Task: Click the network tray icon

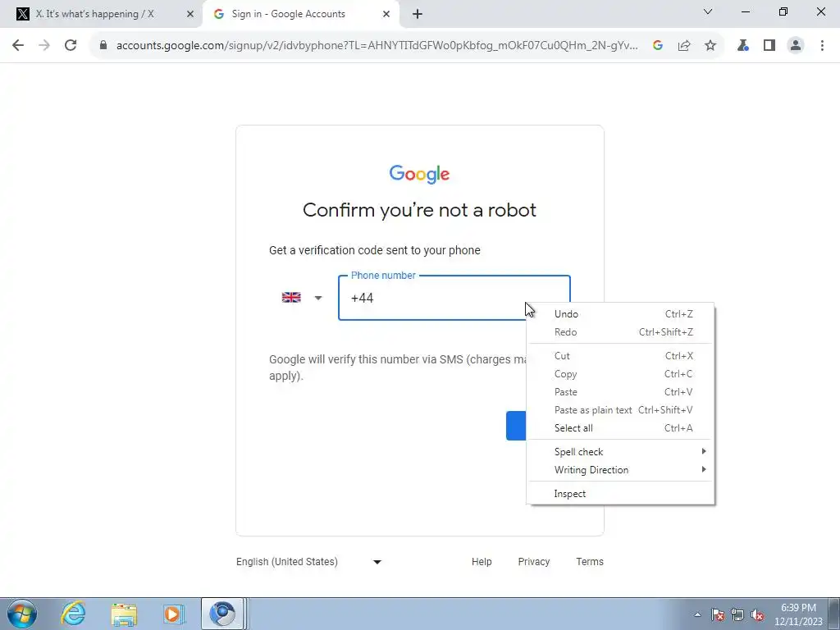Action: coord(737,614)
